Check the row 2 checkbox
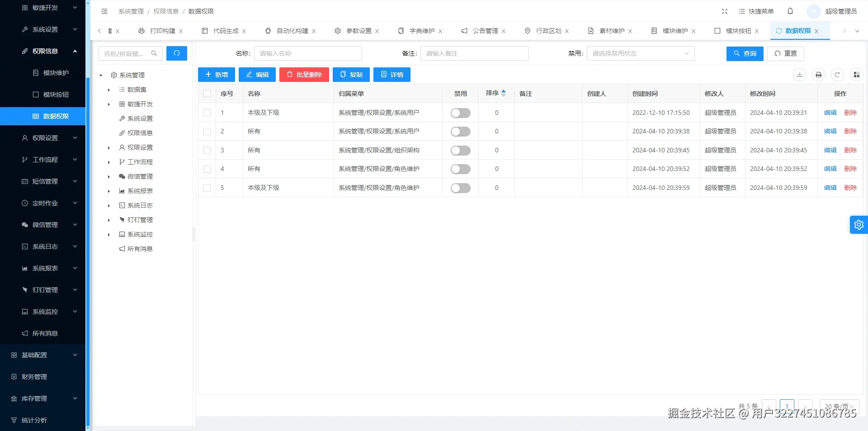The image size is (868, 431). (207, 132)
